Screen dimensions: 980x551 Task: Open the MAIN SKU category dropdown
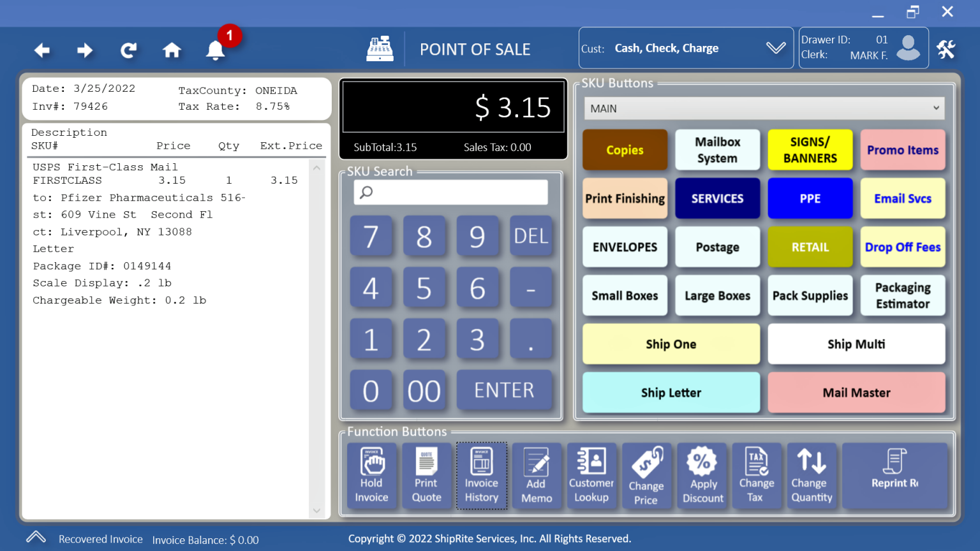pos(764,108)
